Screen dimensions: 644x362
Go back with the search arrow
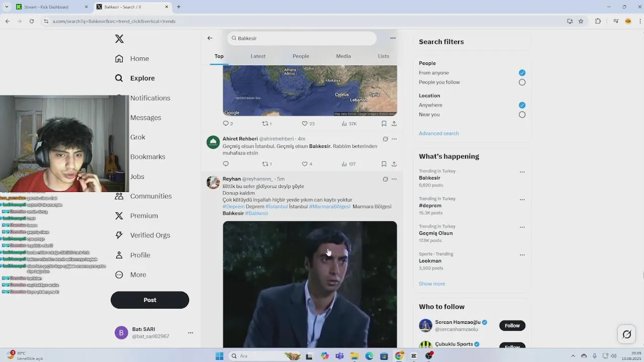click(210, 38)
